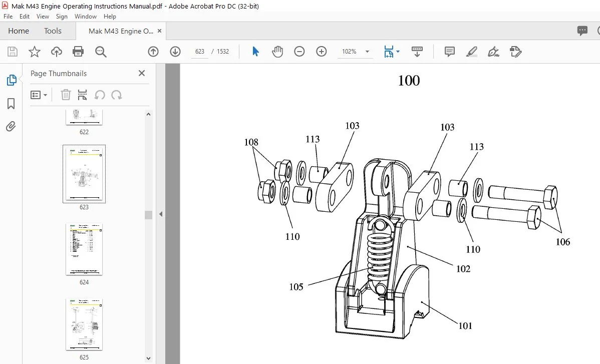Expand the fit page options arrow
The height and width of the screenshot is (364, 600).
pyautogui.click(x=398, y=51)
